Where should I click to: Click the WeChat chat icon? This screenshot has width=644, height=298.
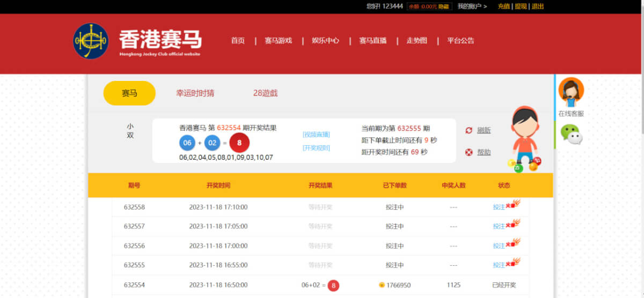(x=571, y=134)
